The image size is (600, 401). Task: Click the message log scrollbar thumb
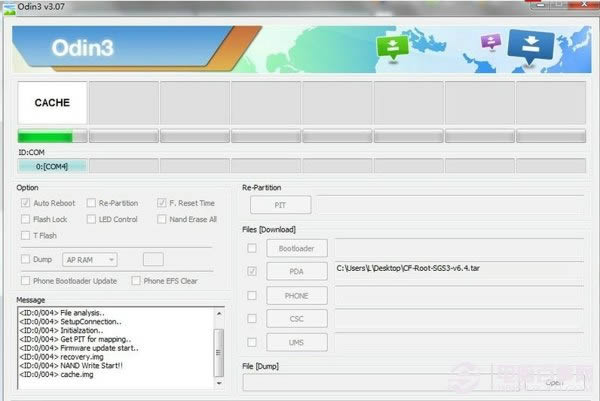(x=219, y=352)
